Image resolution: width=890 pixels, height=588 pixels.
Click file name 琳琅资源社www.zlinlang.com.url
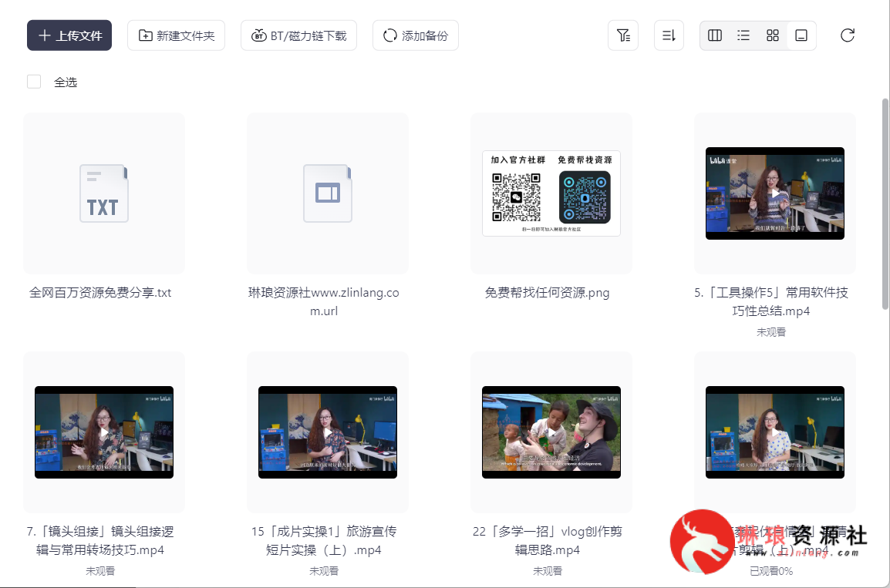[324, 301]
